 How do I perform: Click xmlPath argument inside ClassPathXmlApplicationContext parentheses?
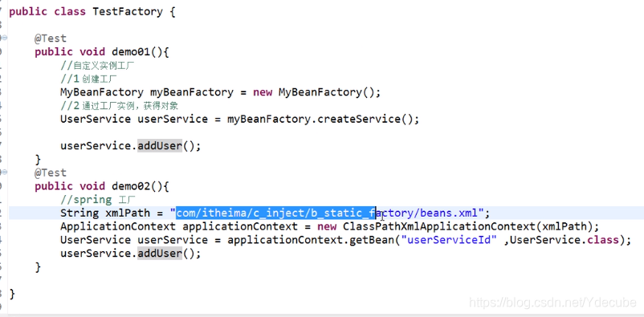[564, 226]
